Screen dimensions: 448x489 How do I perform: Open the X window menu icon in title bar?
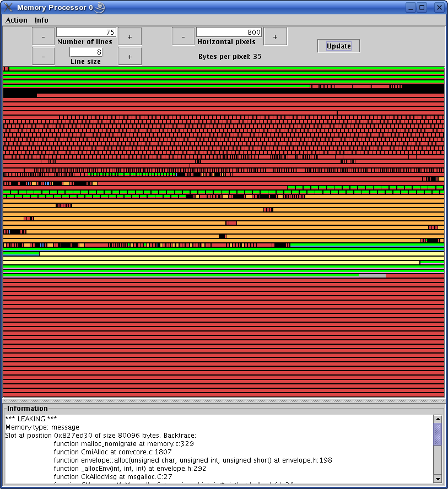click(x=8, y=7)
